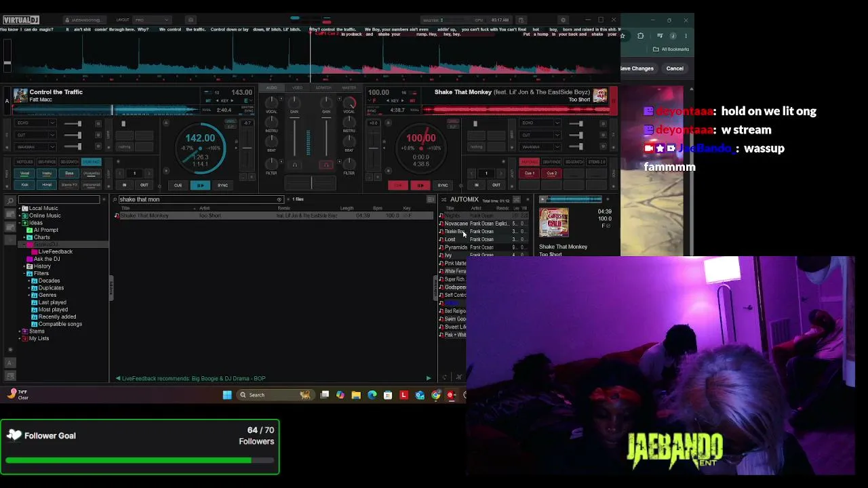The height and width of the screenshot is (488, 868).
Task: Toggle the Hi-Hat stem pad on deck A
Action: click(47, 184)
